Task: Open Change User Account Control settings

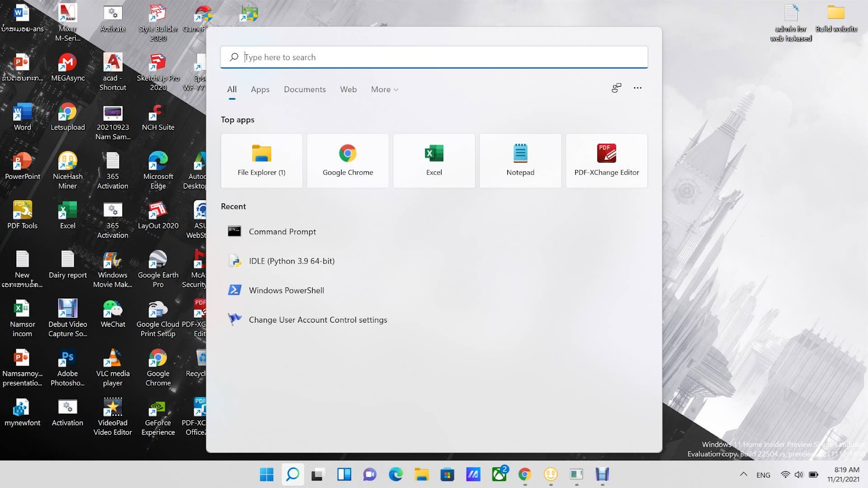Action: [x=434, y=320]
